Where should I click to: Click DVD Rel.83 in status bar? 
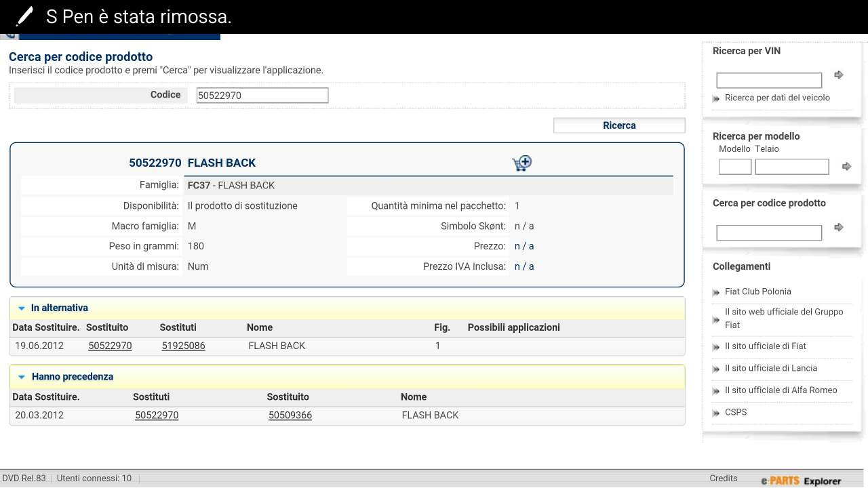[24, 479]
